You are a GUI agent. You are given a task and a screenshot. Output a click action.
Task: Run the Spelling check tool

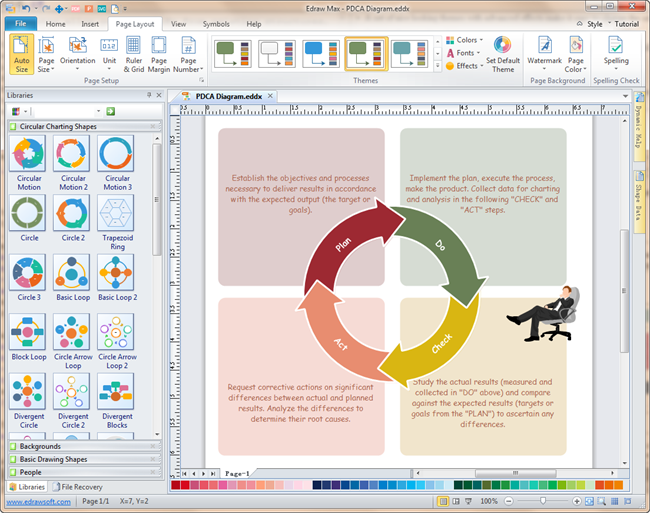[616, 52]
